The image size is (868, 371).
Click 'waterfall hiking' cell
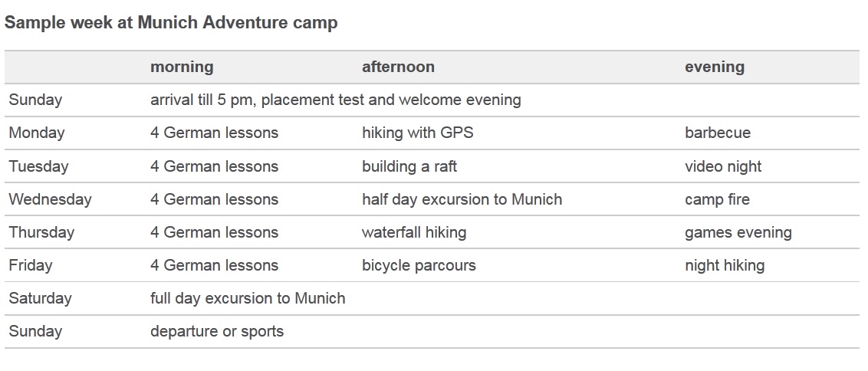point(414,232)
